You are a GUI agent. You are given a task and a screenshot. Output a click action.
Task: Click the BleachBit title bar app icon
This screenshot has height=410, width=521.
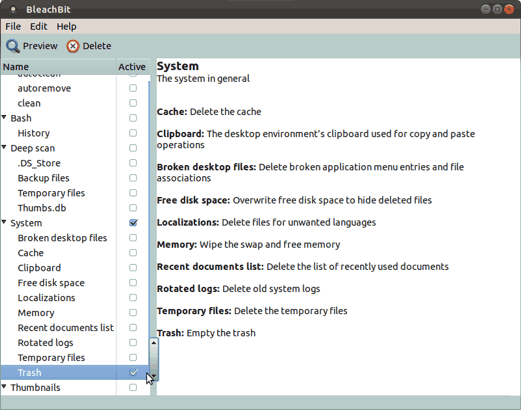click(x=13, y=9)
